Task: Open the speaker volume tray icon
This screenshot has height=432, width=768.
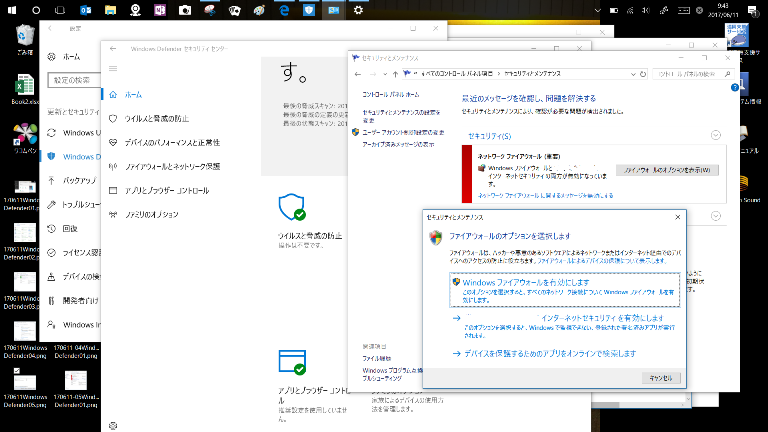Action: click(x=646, y=10)
